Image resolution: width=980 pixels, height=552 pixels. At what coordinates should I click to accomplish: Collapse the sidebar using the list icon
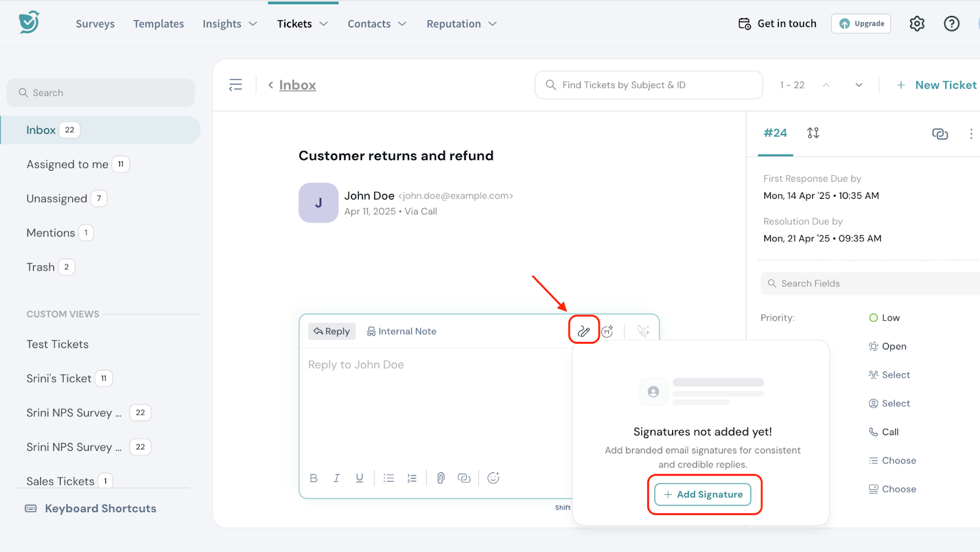235,85
